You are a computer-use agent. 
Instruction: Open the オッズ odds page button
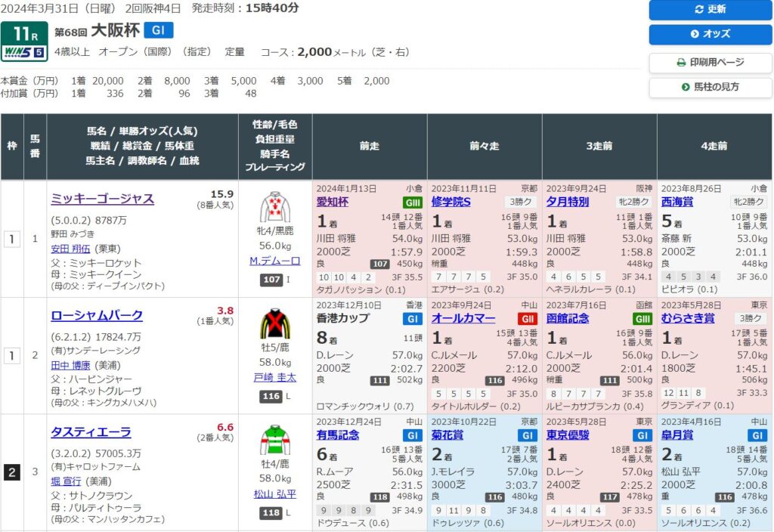711,34
